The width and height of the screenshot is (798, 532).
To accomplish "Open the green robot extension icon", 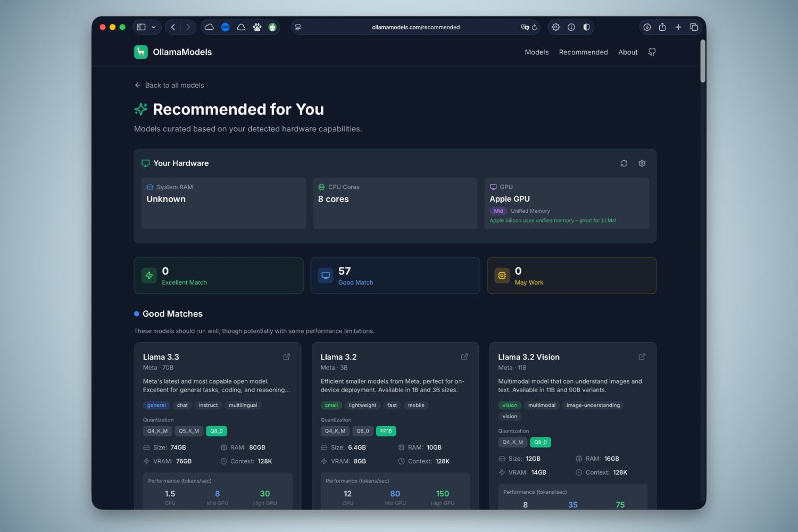I will (272, 27).
